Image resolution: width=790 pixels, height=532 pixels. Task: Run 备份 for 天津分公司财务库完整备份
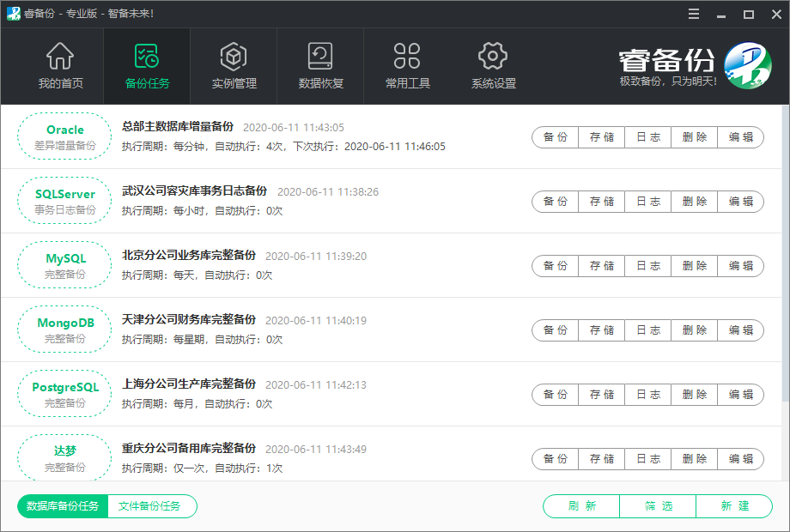pos(556,330)
